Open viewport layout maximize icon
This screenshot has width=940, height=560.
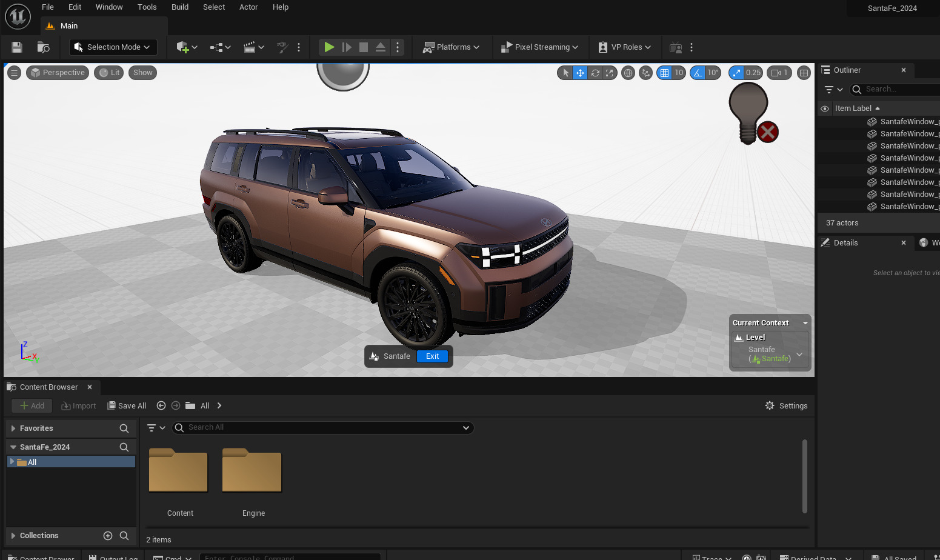(x=804, y=73)
